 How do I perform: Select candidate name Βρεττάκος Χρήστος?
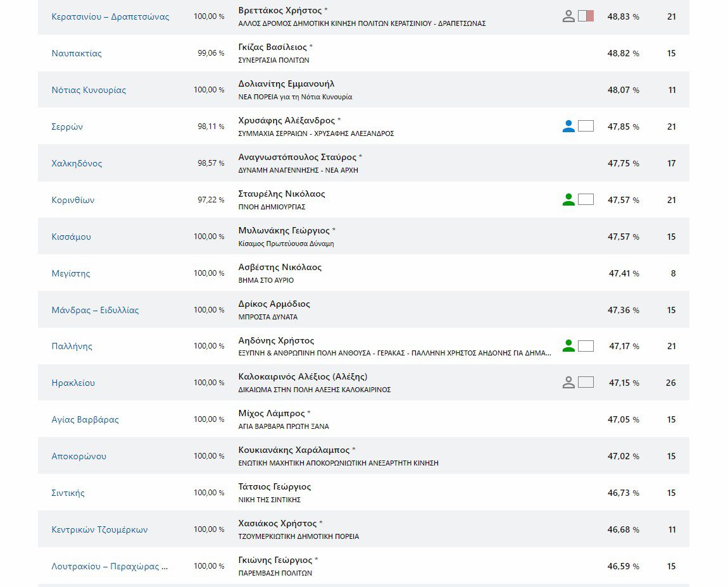point(280,10)
